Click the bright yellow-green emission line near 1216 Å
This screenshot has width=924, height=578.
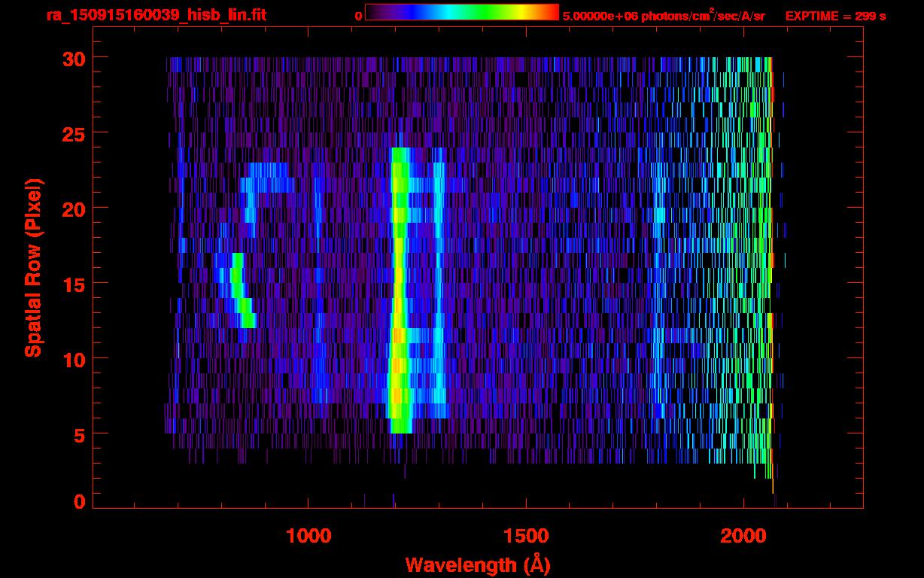pyautogui.click(x=400, y=290)
